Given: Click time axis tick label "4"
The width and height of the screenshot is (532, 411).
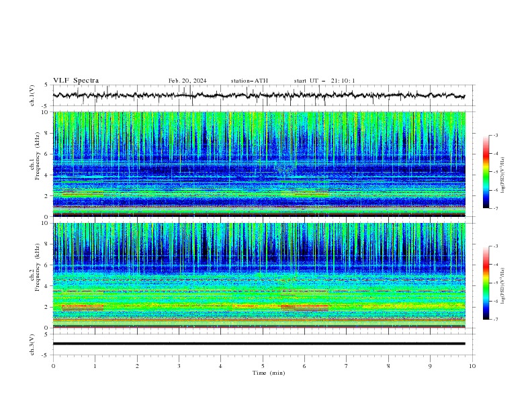Looking at the screenshot, I should coord(220,366).
